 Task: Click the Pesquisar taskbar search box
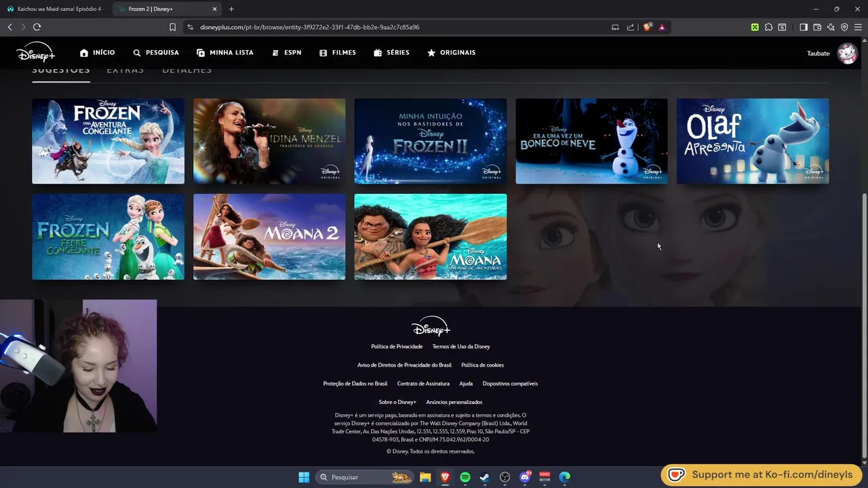[364, 477]
